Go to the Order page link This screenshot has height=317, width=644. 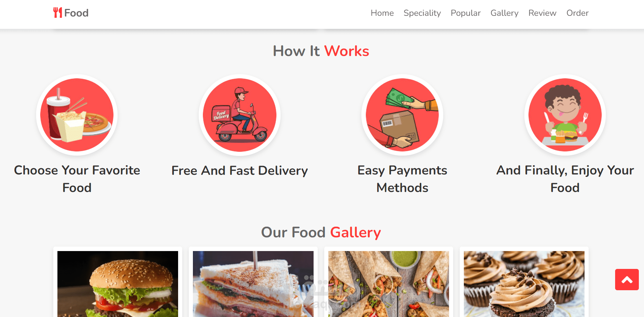[577, 13]
